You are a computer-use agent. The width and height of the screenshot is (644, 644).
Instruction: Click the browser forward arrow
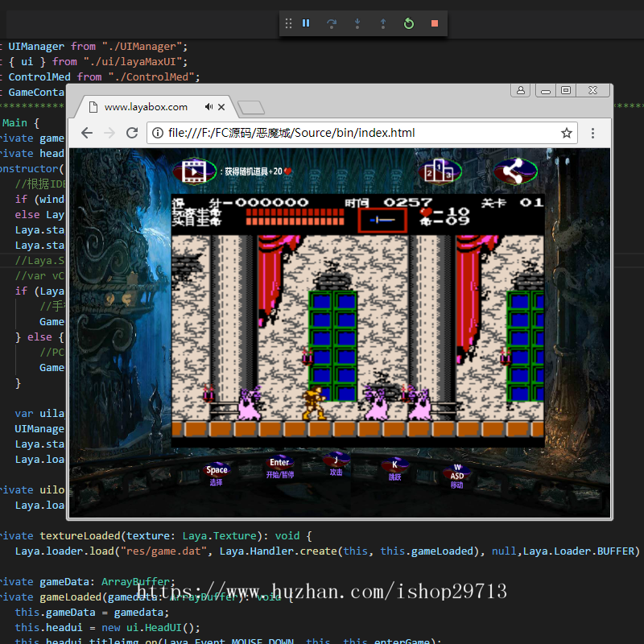point(109,133)
